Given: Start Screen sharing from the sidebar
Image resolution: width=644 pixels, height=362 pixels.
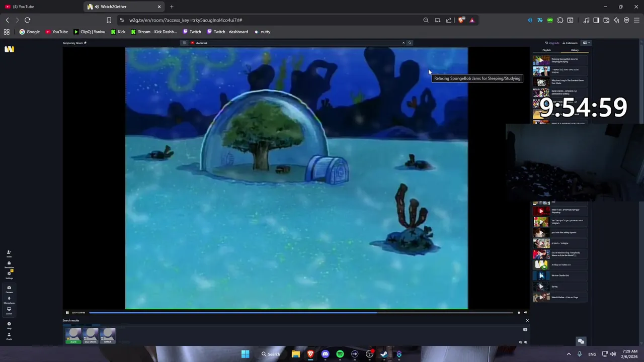Looking at the screenshot, I should (x=9, y=310).
